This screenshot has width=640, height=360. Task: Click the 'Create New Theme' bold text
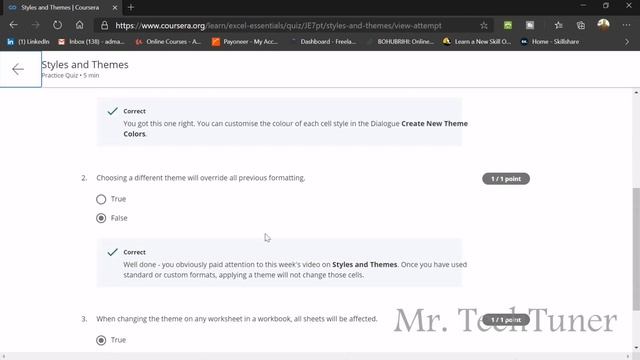[434, 123]
